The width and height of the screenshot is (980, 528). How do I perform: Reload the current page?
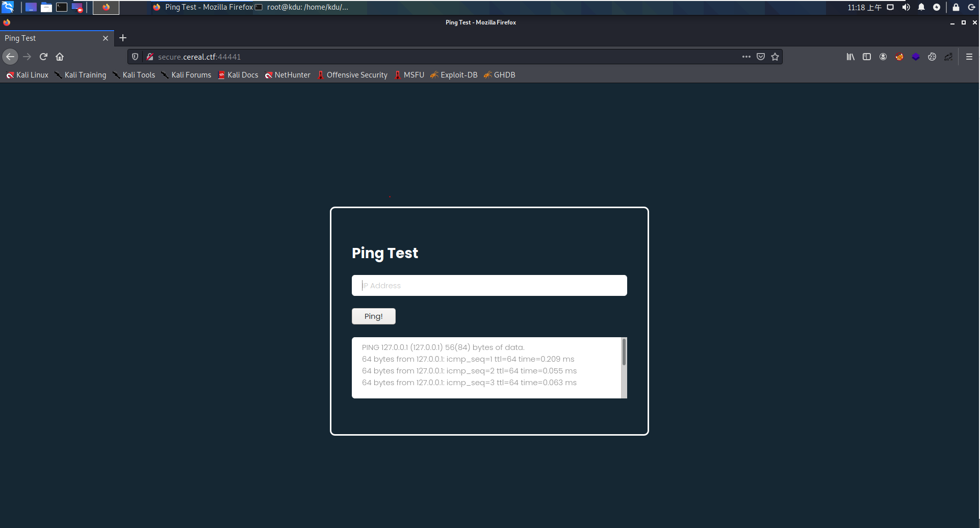click(43, 57)
